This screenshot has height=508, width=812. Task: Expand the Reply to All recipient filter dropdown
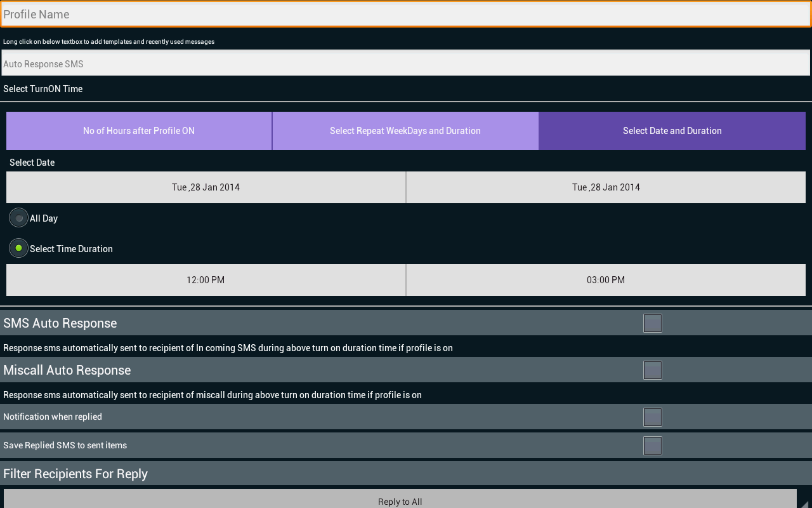point(400,499)
